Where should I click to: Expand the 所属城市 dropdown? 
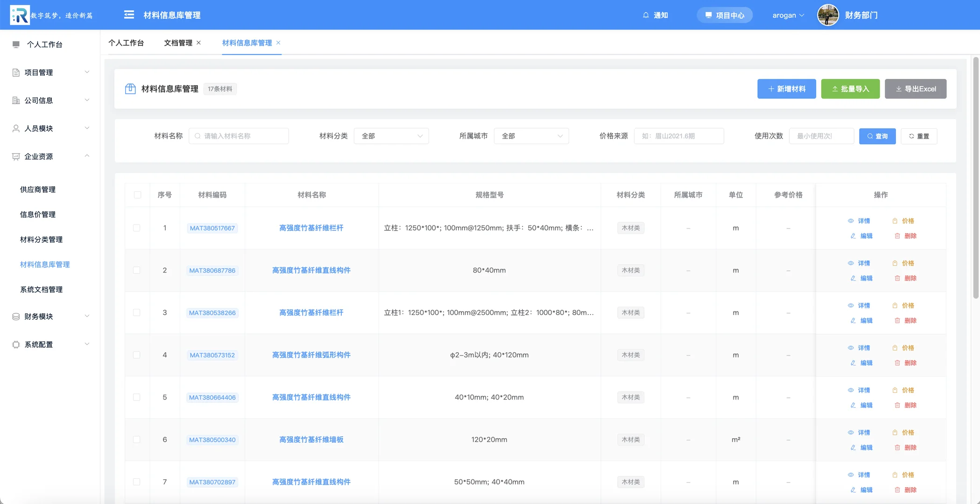pyautogui.click(x=531, y=136)
